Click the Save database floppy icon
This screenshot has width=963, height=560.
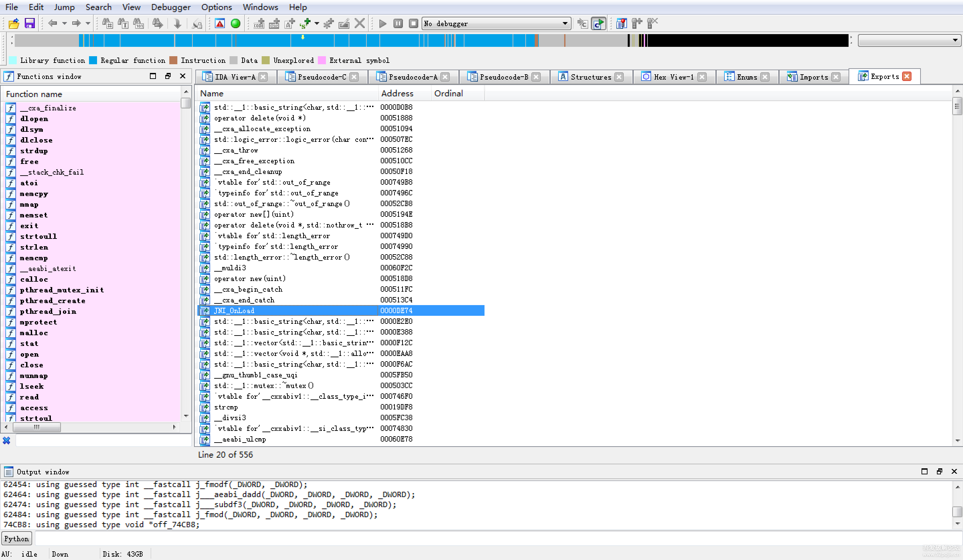[29, 23]
